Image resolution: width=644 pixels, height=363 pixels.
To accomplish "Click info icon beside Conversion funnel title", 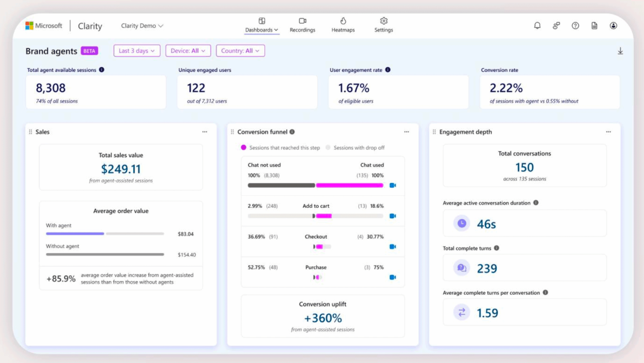I will coord(292,132).
